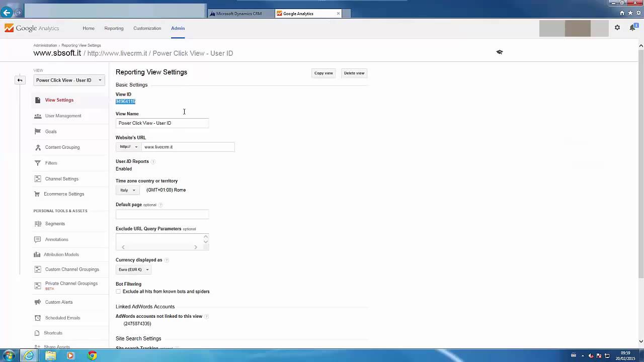Image resolution: width=644 pixels, height=362 pixels.
Task: Click the Segments icon
Action: 38,224
